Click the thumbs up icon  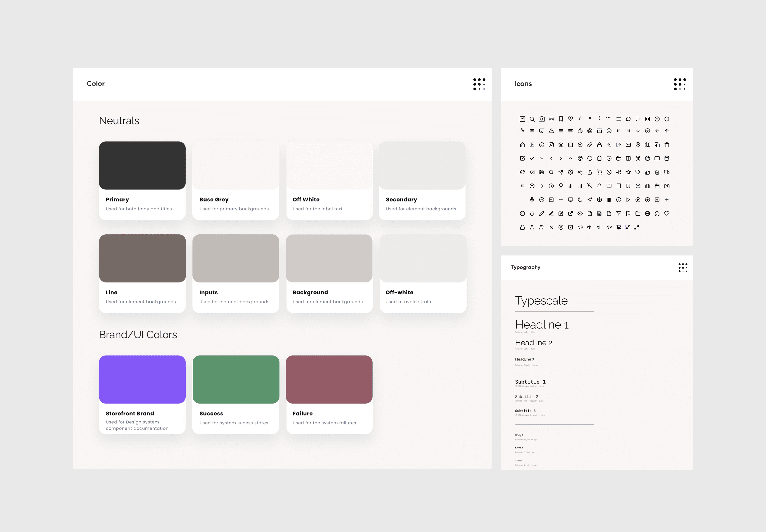647,172
